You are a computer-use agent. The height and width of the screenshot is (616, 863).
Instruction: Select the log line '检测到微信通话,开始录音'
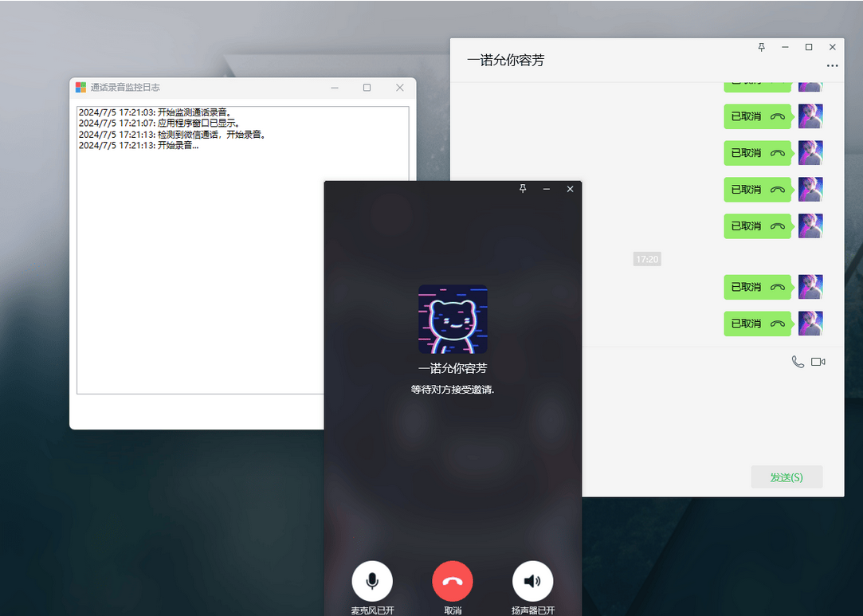pos(173,135)
